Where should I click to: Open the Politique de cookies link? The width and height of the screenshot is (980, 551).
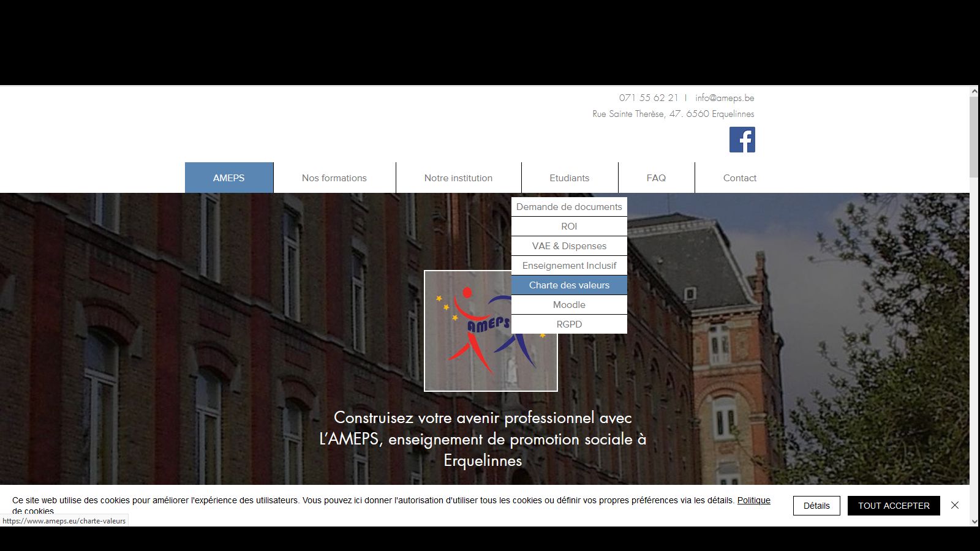[x=753, y=500]
